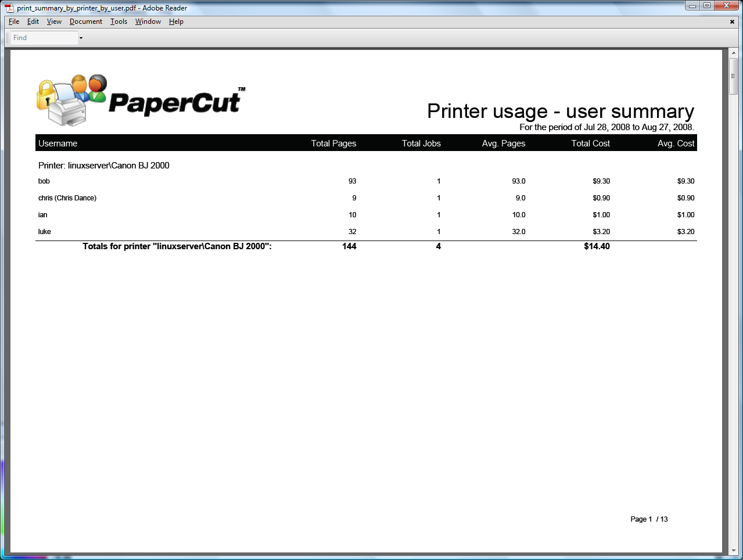Click 'Printer: linuxserver\Canon BJ 2000' heading
Screen dimensions: 743x560
[104, 166]
